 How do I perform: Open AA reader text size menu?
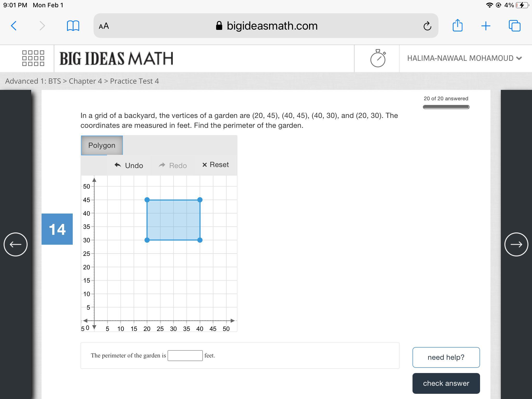coord(104,26)
